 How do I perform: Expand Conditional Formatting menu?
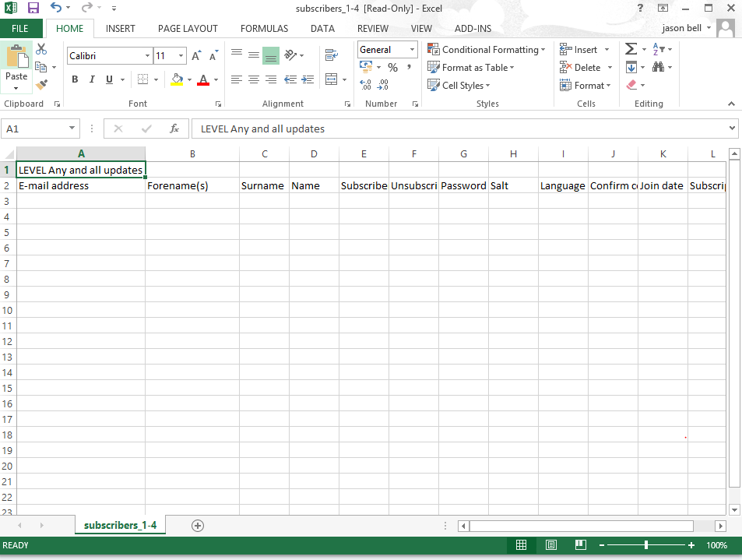point(487,49)
